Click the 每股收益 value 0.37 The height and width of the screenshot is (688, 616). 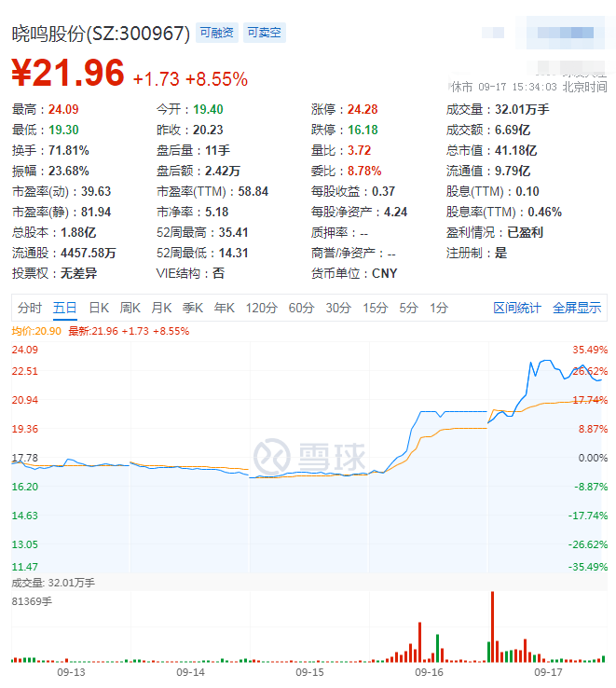tap(383, 192)
